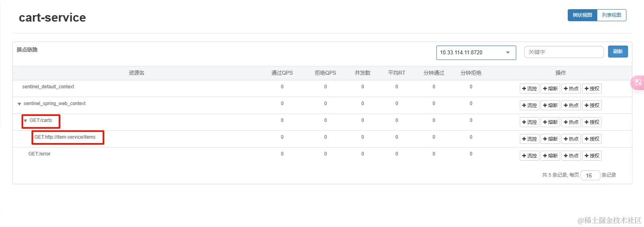The image size is (644, 227).
Task: Add 流控 rule for sentinel_default_context
Action: 529,89
